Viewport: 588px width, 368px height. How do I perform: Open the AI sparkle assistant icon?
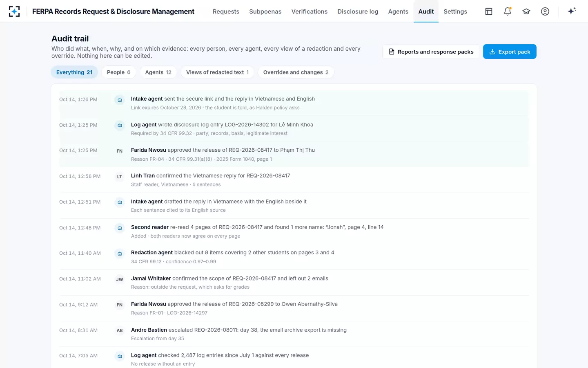pyautogui.click(x=572, y=11)
